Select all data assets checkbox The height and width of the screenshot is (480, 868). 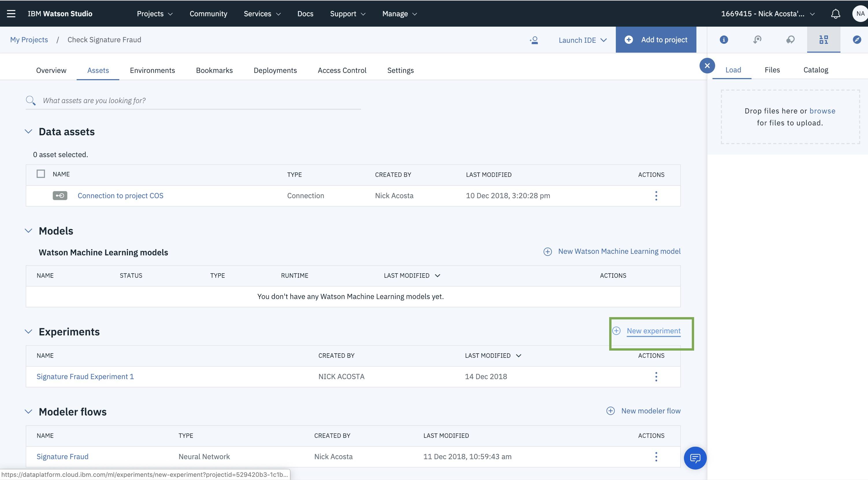coord(41,174)
